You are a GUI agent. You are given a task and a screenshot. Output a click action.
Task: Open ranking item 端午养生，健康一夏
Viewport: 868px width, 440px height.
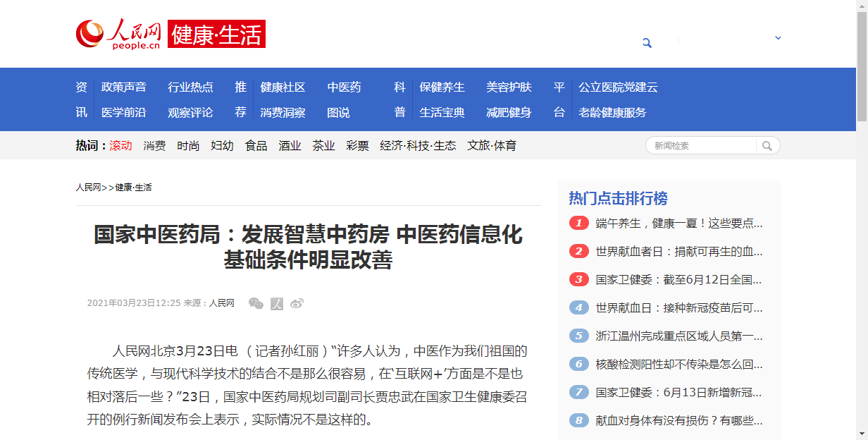click(x=679, y=224)
